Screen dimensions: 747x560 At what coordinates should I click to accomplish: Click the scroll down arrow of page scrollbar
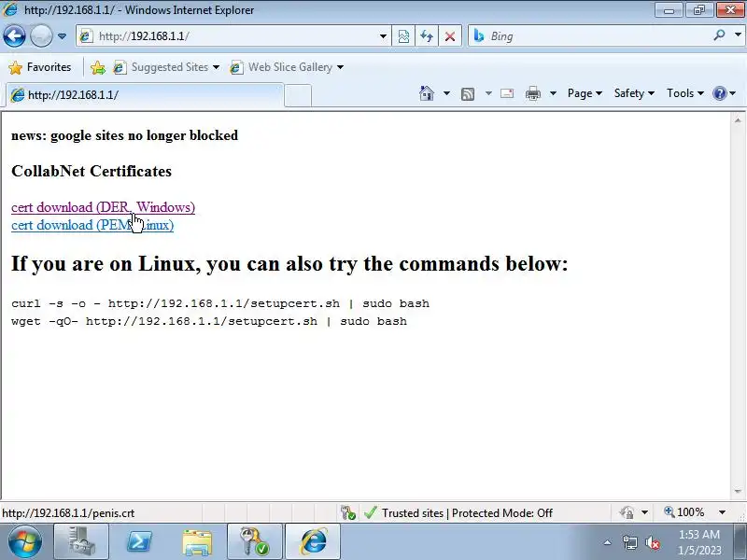738,491
